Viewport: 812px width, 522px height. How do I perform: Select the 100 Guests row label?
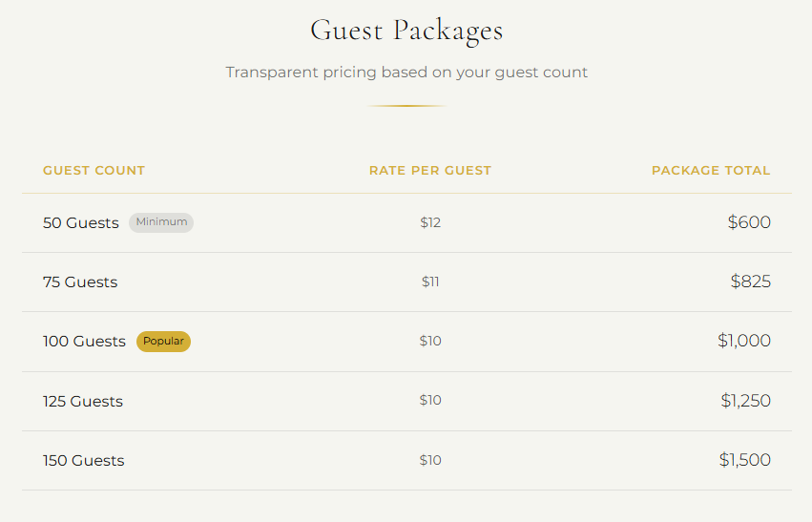pyautogui.click(x=84, y=342)
